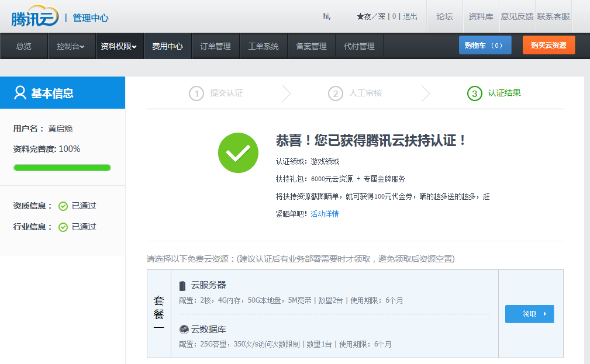Open the 购物车 (0) shopping cart
Screen dimensions: 590x364
(x=485, y=45)
